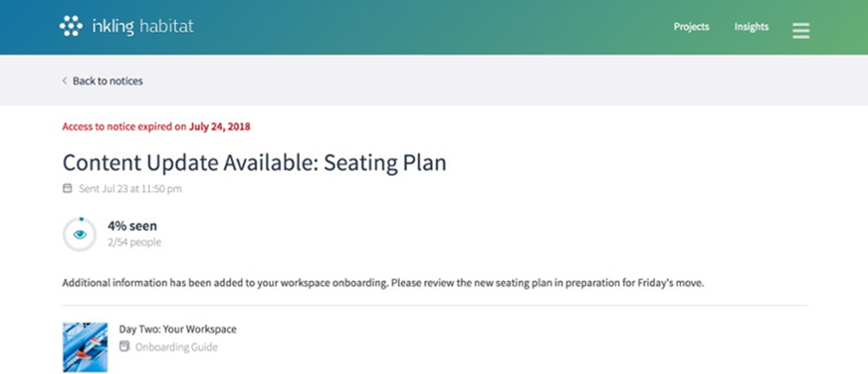
Task: Open the Projects menu item
Action: click(691, 26)
